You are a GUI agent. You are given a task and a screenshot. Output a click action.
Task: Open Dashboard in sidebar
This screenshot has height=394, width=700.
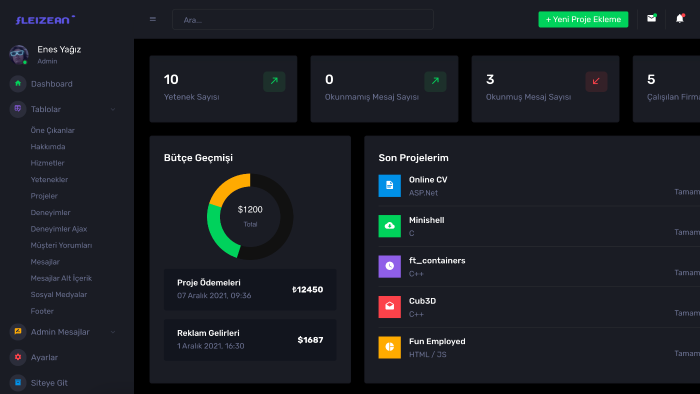pos(52,84)
